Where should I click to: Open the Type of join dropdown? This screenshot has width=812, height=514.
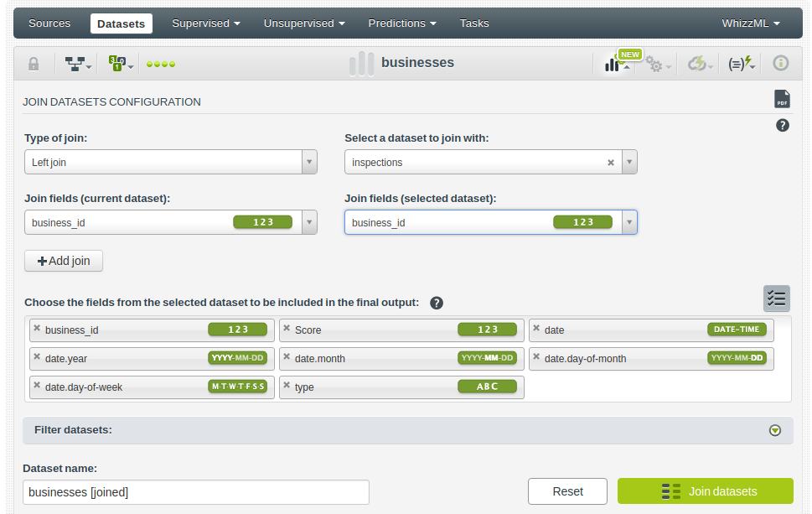(309, 163)
